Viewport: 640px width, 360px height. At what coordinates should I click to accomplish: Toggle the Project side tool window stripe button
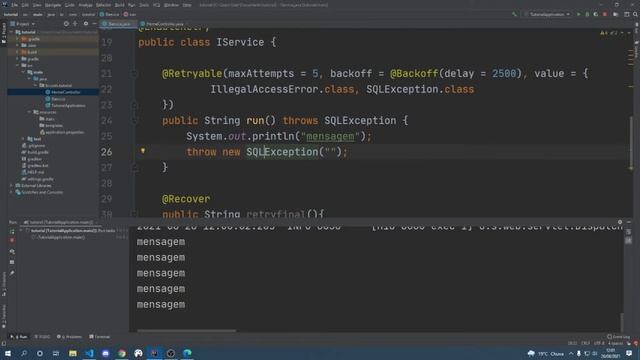(x=4, y=33)
